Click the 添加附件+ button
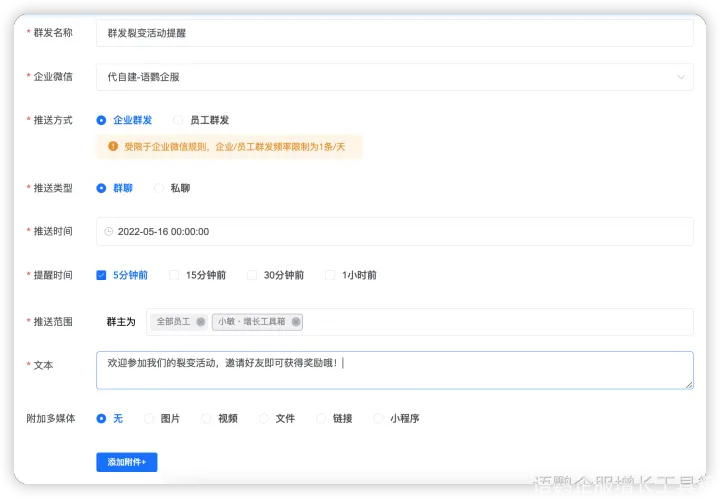The image size is (720, 498). click(x=126, y=462)
